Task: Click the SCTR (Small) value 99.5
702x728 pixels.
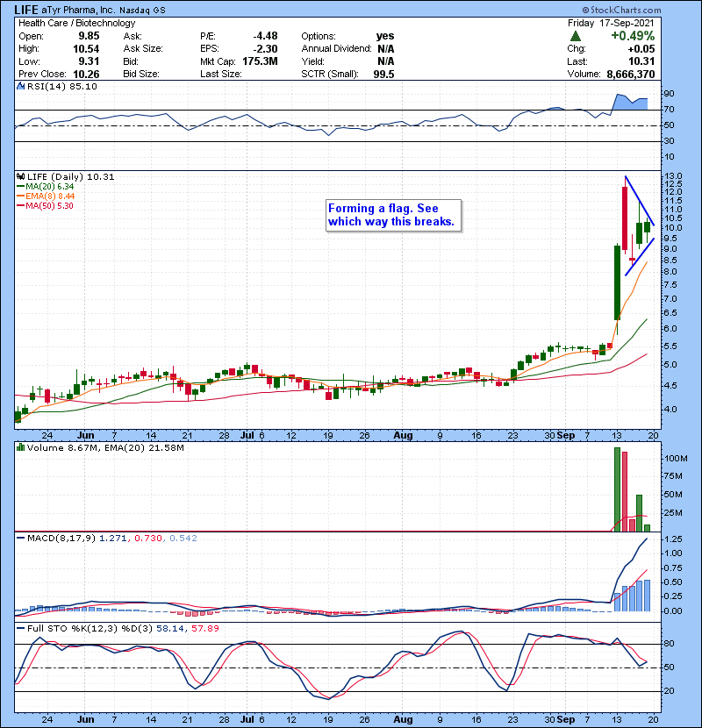Action: pos(383,74)
